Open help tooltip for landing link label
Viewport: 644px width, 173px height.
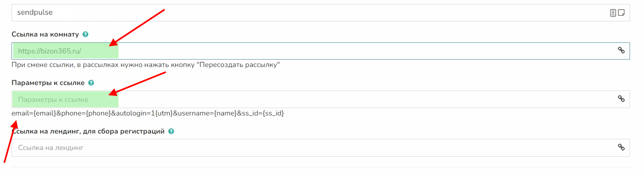pos(171,131)
